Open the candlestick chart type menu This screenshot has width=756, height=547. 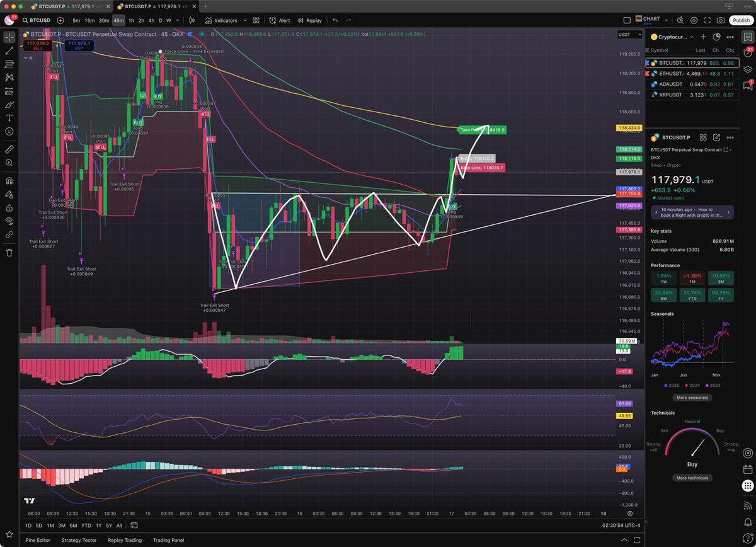192,20
